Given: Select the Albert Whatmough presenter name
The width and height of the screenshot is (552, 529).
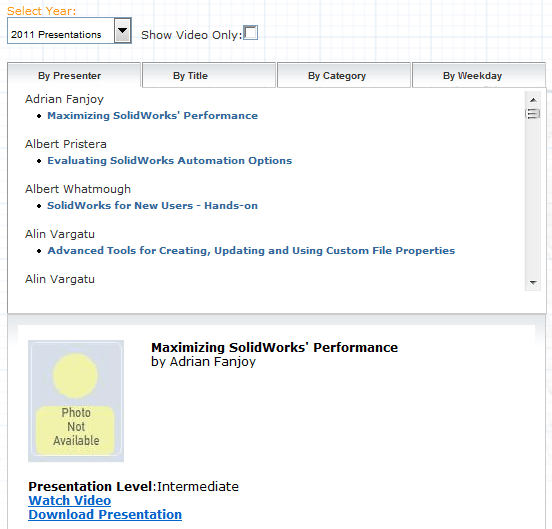Looking at the screenshot, I should tap(78, 189).
